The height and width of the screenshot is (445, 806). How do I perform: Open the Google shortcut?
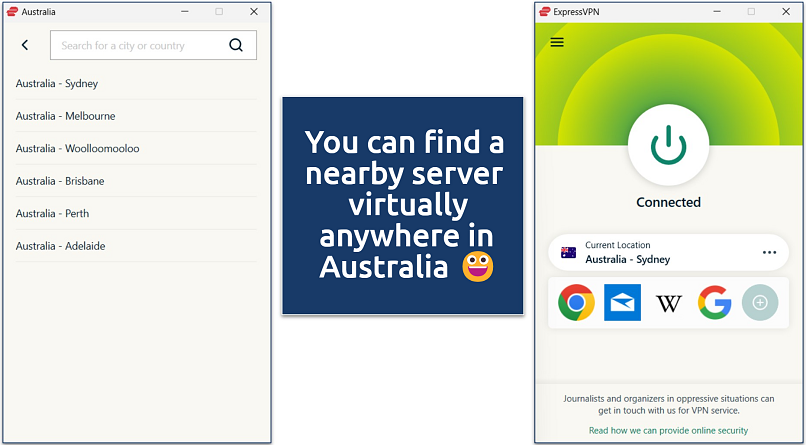click(715, 303)
